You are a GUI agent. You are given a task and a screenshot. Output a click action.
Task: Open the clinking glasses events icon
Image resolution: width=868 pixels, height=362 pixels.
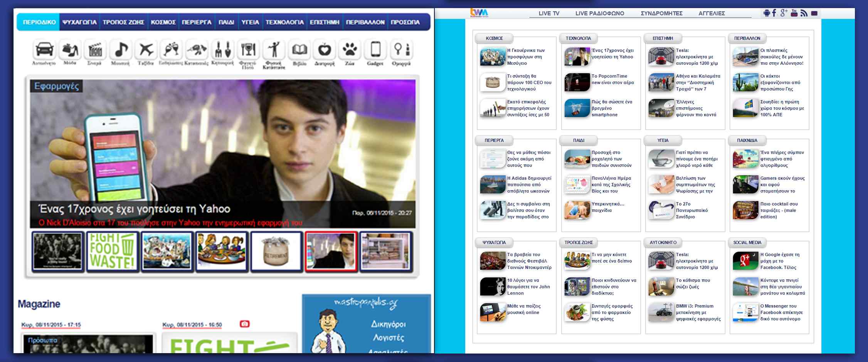click(171, 50)
